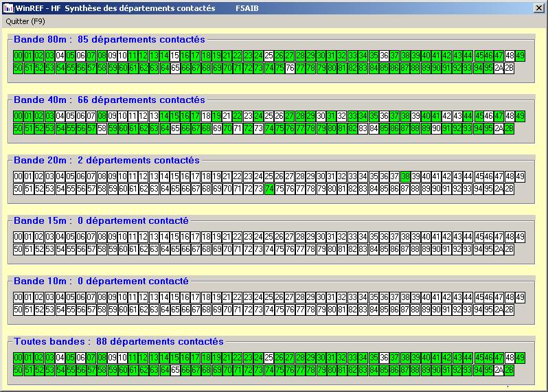The image size is (548, 392).
Task: Click department 49 cell in Bande 15m
Action: pyautogui.click(x=520, y=237)
